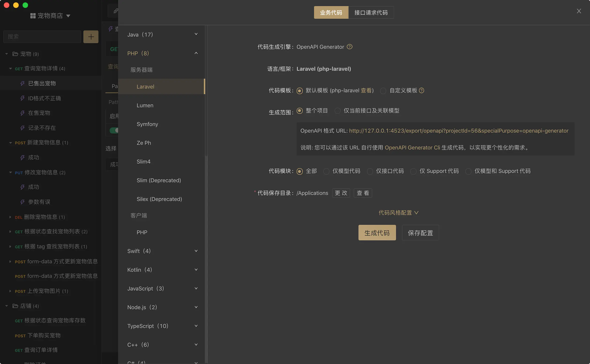Click the lightning icon beside 参数有误 case
Screen dimensions: 590x364
point(23,202)
